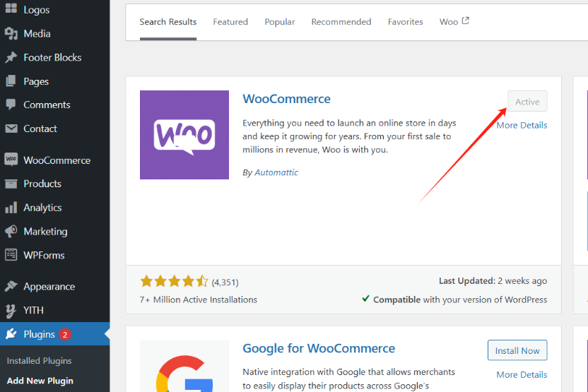This screenshot has width=588, height=392.
Task: Click the Contact envelope icon
Action: 11,129
